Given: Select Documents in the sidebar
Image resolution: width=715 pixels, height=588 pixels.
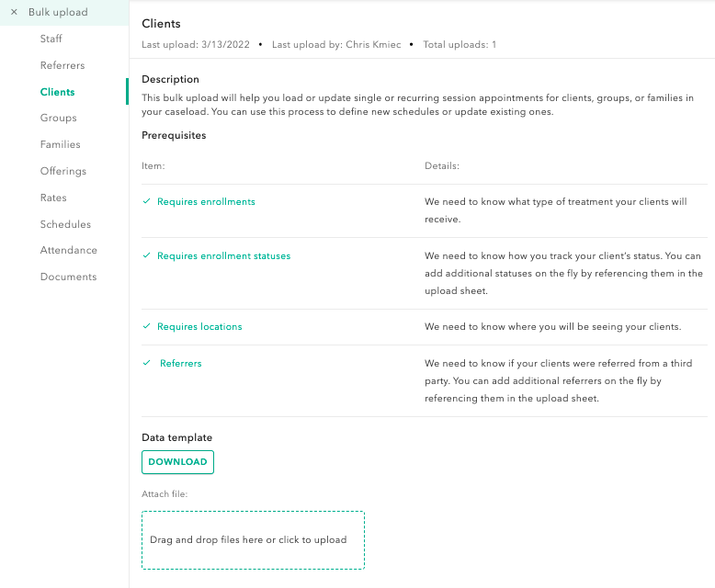Looking at the screenshot, I should [68, 277].
